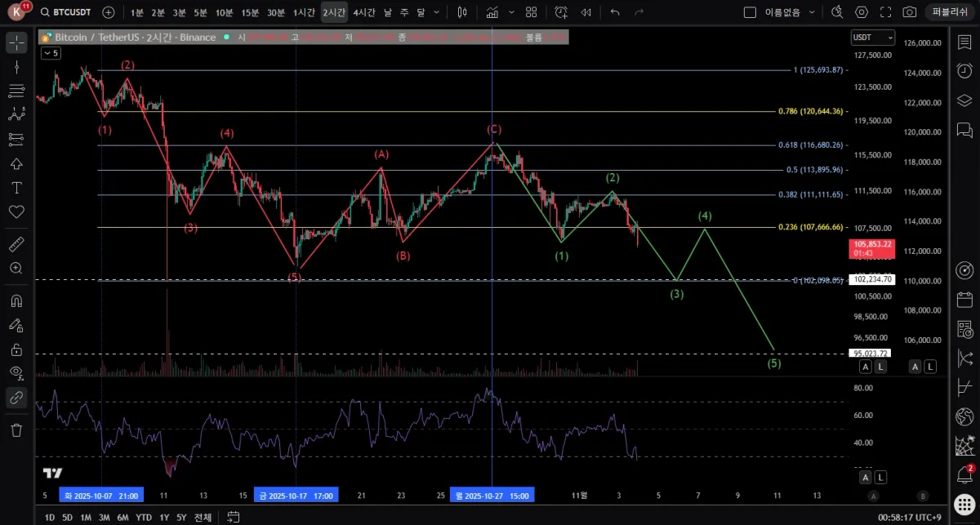Set date range to 1M
980x525 pixels.
pyautogui.click(x=86, y=517)
